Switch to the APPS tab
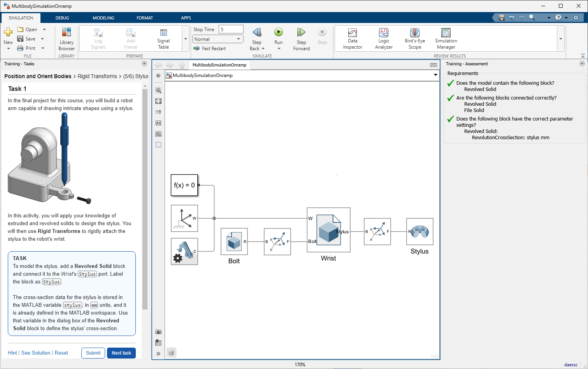The width and height of the screenshot is (588, 369). click(186, 18)
